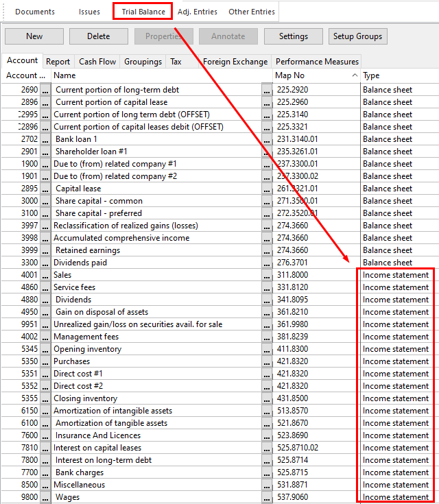
Task: Open the Settings button
Action: (x=294, y=36)
